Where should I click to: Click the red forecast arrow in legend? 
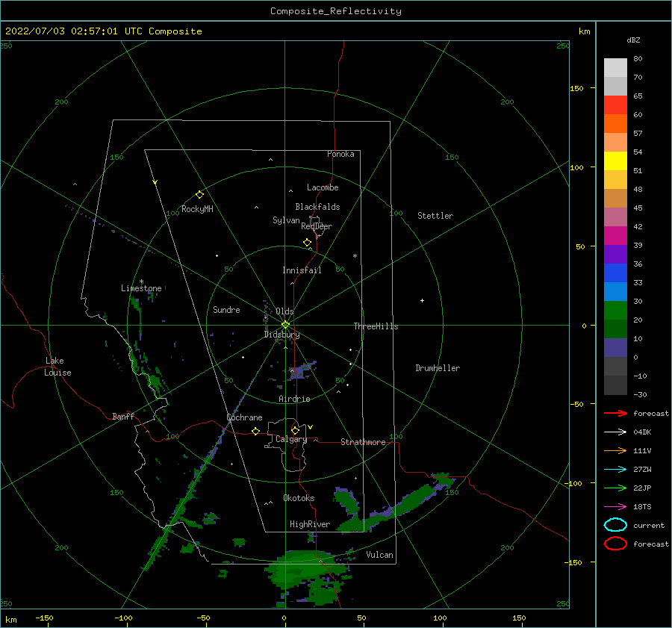coord(615,413)
